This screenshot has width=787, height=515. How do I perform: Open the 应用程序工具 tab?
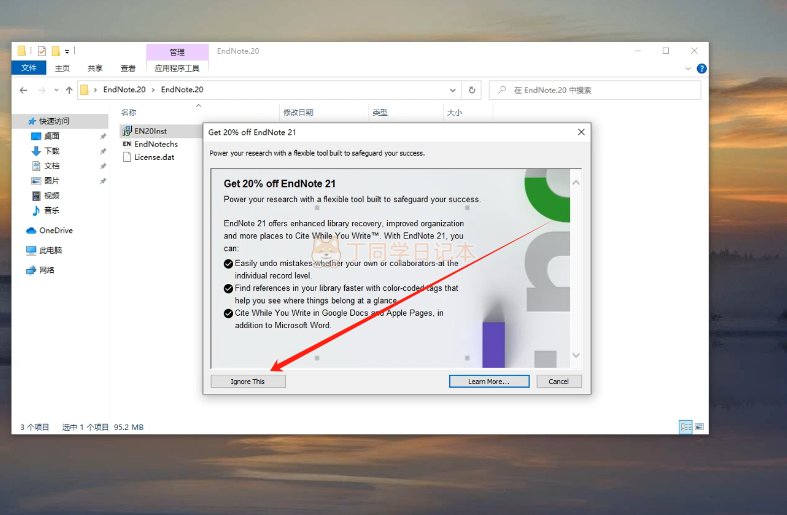[177, 68]
